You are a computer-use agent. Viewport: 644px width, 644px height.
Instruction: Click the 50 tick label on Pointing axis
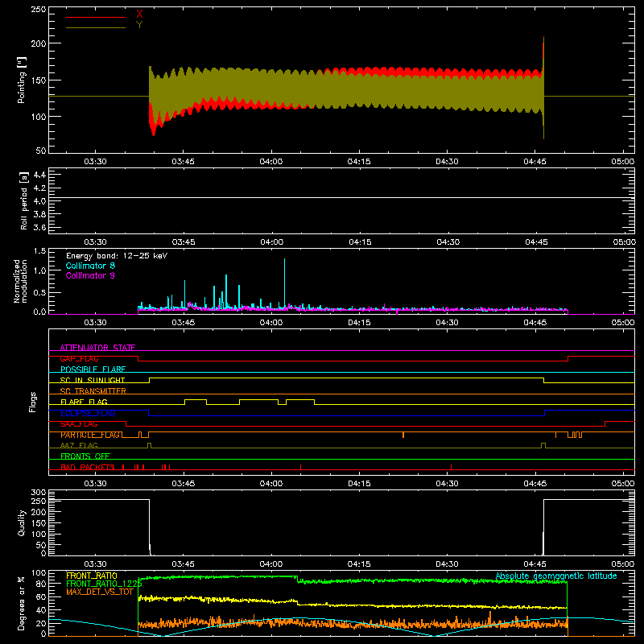tap(41, 151)
